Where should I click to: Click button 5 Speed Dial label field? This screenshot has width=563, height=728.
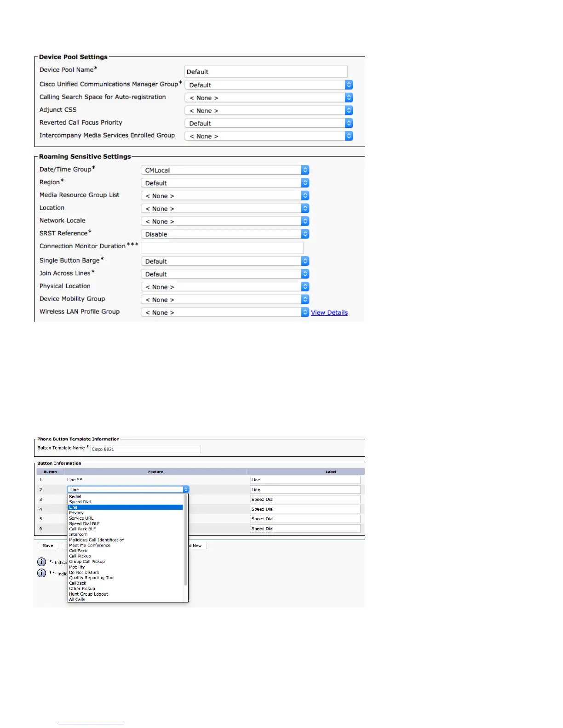coord(305,519)
